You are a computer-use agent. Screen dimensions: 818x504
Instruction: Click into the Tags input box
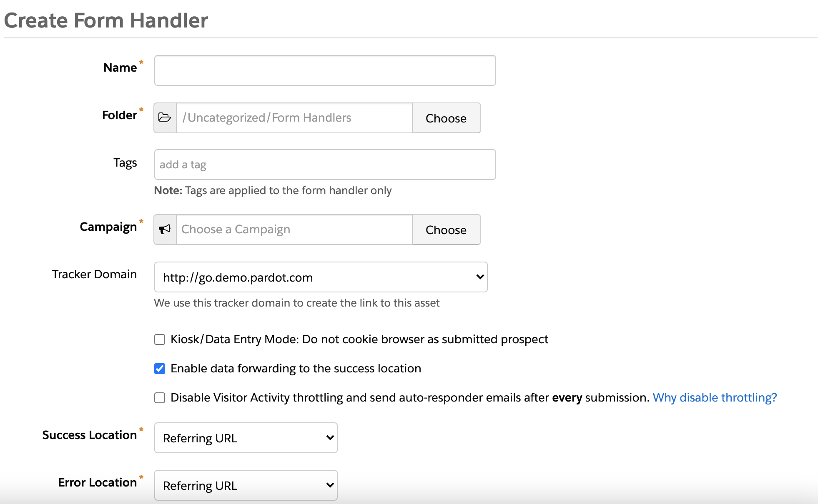[325, 165]
